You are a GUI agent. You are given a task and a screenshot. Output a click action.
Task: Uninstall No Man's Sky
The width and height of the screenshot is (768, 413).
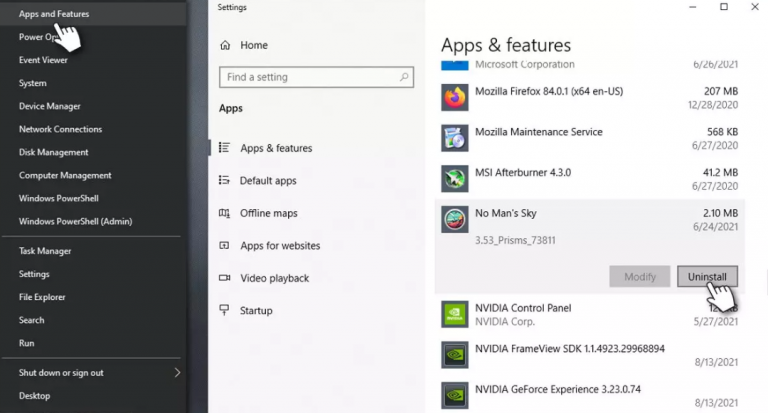pyautogui.click(x=707, y=276)
